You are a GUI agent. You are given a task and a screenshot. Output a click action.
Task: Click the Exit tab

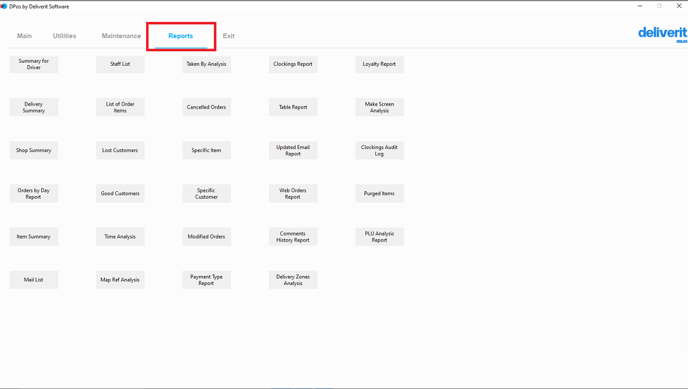229,36
